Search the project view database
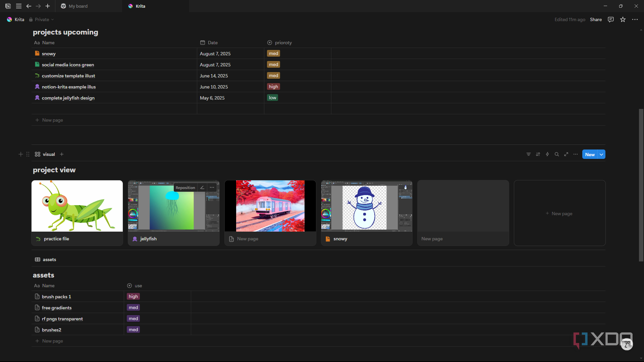Screen dimensions: 644x362 [x=557, y=154]
